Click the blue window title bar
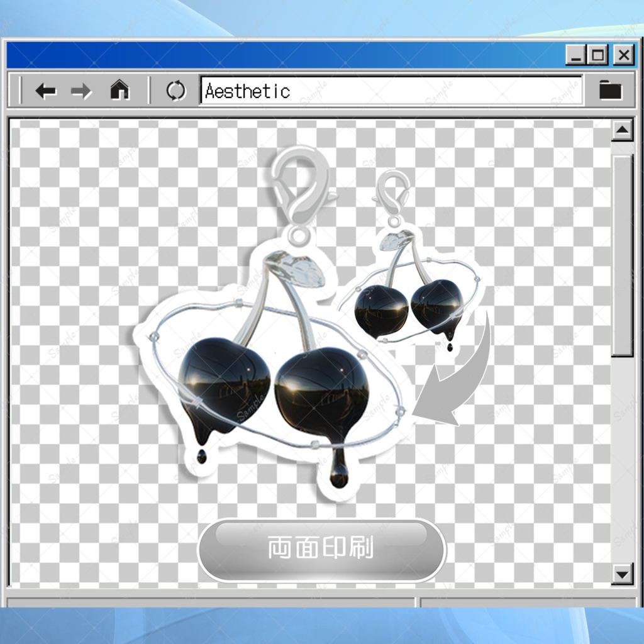Viewport: 644px width, 644px height. point(283,55)
